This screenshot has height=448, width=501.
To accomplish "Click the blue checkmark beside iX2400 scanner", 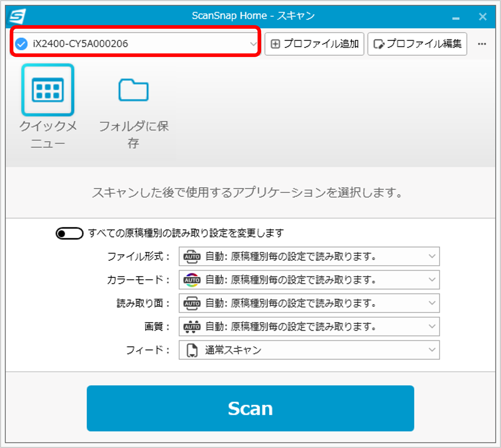I will coord(21,44).
